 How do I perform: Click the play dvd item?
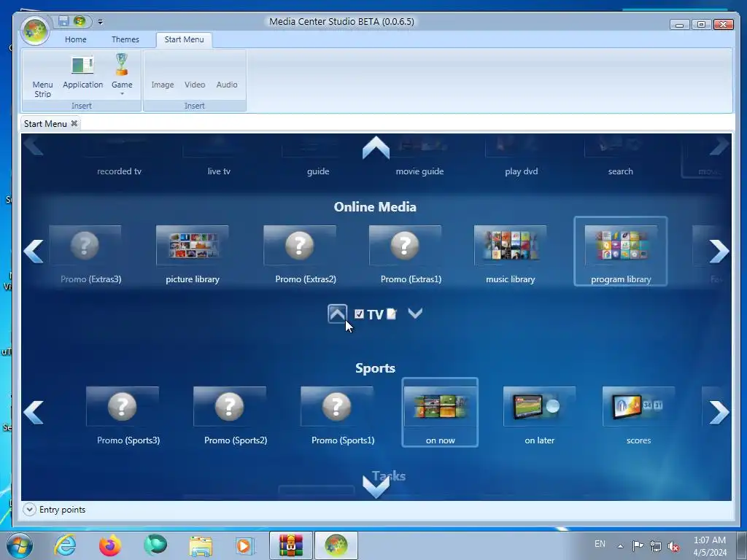pos(521,171)
